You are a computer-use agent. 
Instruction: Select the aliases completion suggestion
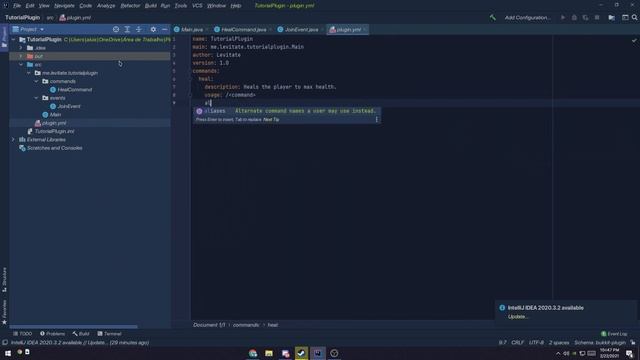coord(287,111)
